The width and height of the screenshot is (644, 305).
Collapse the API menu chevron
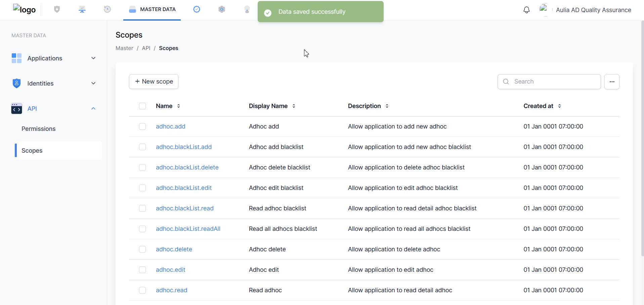(x=93, y=108)
